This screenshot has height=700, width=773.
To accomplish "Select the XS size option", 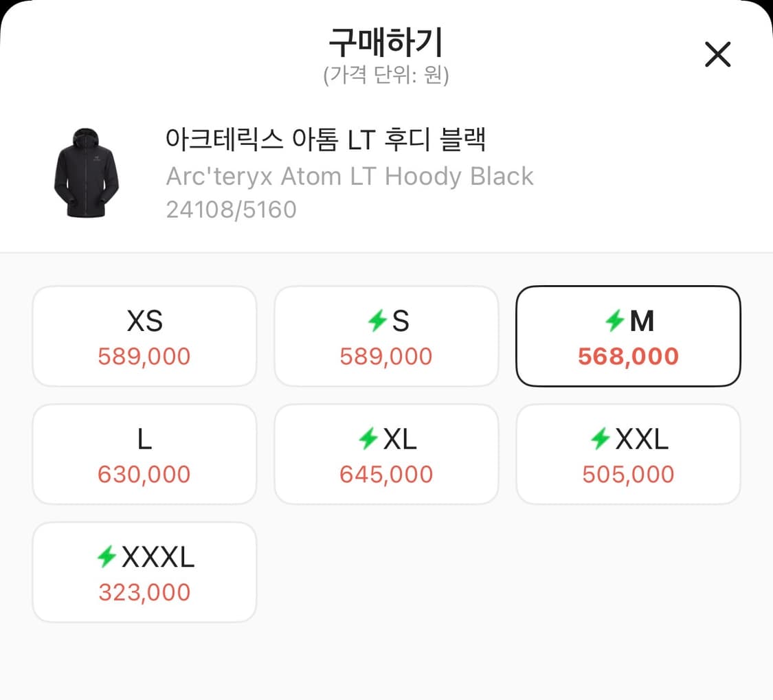I will click(x=144, y=335).
